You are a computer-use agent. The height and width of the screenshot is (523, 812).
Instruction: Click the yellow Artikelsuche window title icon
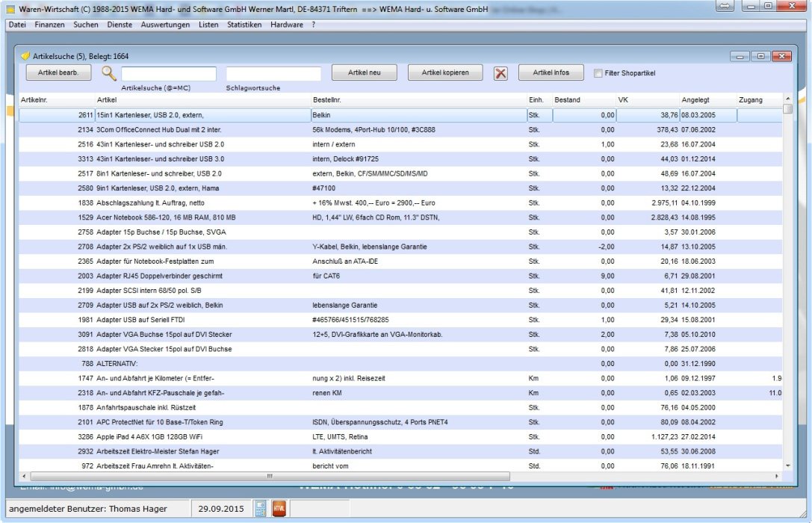click(x=25, y=56)
